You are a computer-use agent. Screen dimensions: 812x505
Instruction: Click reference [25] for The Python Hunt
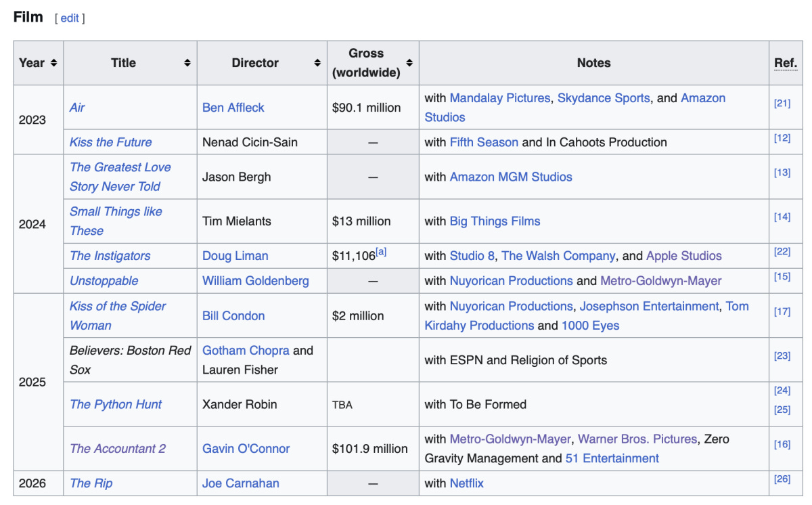click(x=782, y=410)
